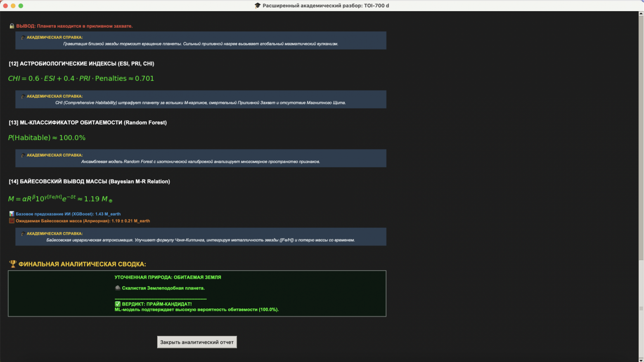Click the line about ML-модель confirming habitability
Viewport: 644px width, 362px height.
click(x=197, y=310)
